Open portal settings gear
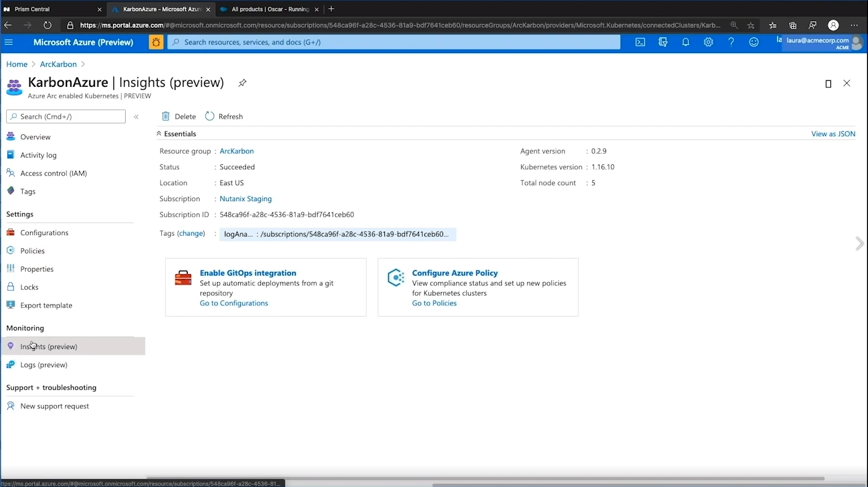The image size is (868, 487). click(x=708, y=42)
